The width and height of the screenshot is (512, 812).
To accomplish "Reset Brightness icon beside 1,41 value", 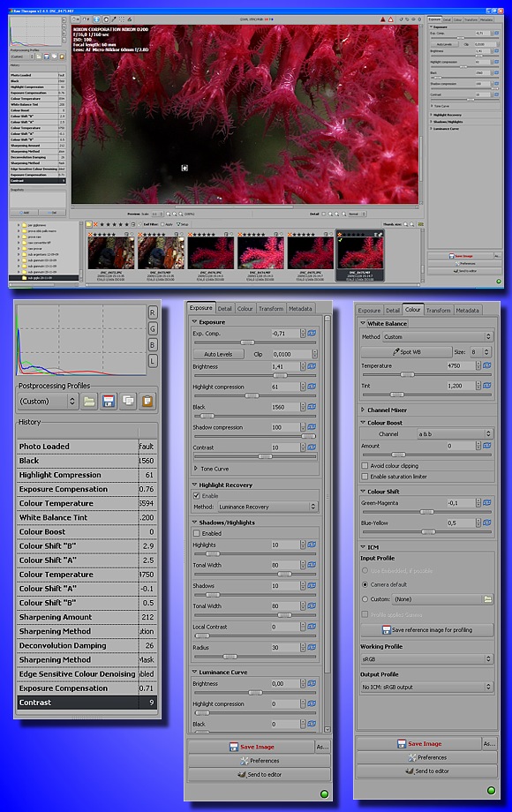I will point(312,366).
